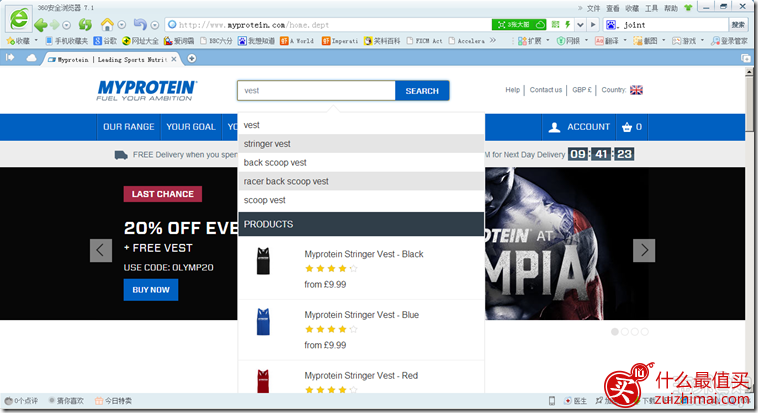Select the scoop vest suggestion
758x413 pixels.
pos(361,200)
